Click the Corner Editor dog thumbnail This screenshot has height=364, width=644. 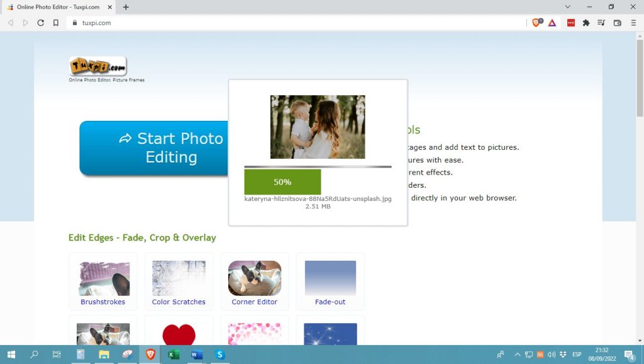point(255,278)
